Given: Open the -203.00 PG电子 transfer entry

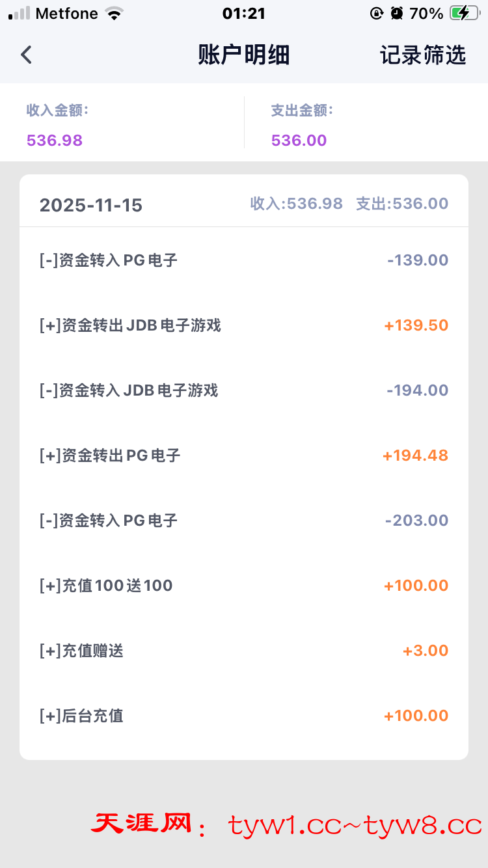Looking at the screenshot, I should pos(244,521).
